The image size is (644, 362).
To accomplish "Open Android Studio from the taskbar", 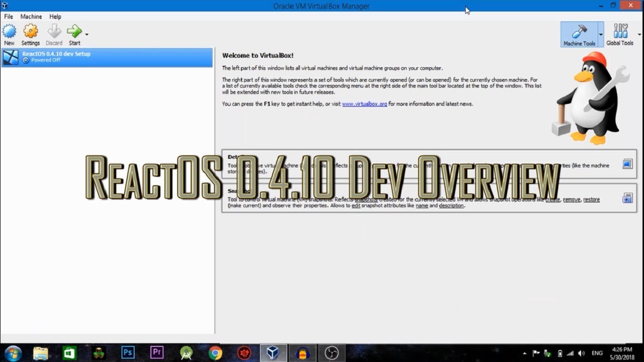I will tap(186, 353).
